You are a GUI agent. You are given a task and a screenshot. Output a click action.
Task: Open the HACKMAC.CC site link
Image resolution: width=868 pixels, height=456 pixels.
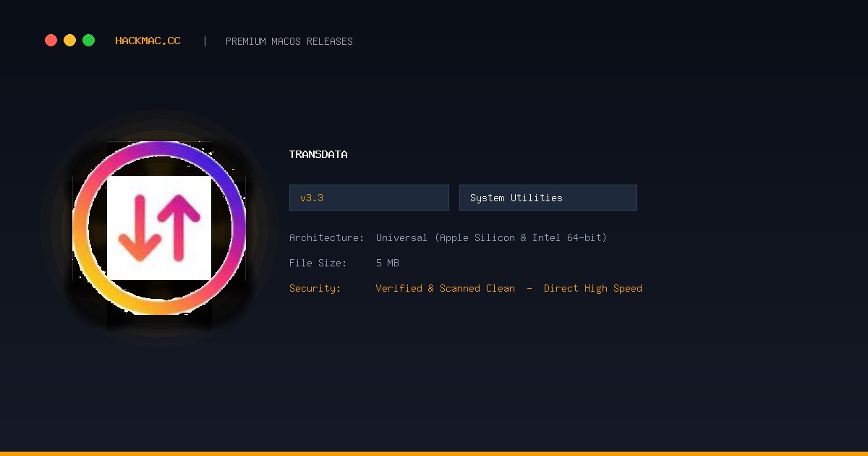click(148, 41)
